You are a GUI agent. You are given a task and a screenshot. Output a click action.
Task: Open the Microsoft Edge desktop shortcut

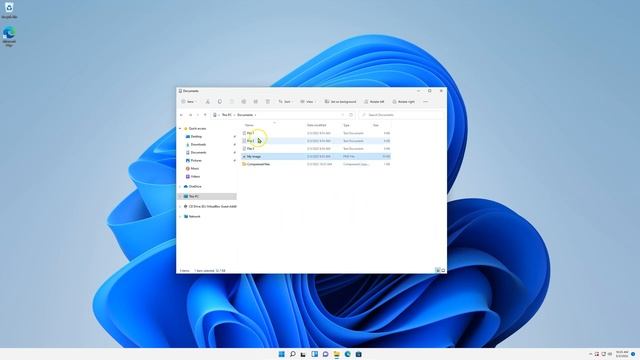(9, 36)
